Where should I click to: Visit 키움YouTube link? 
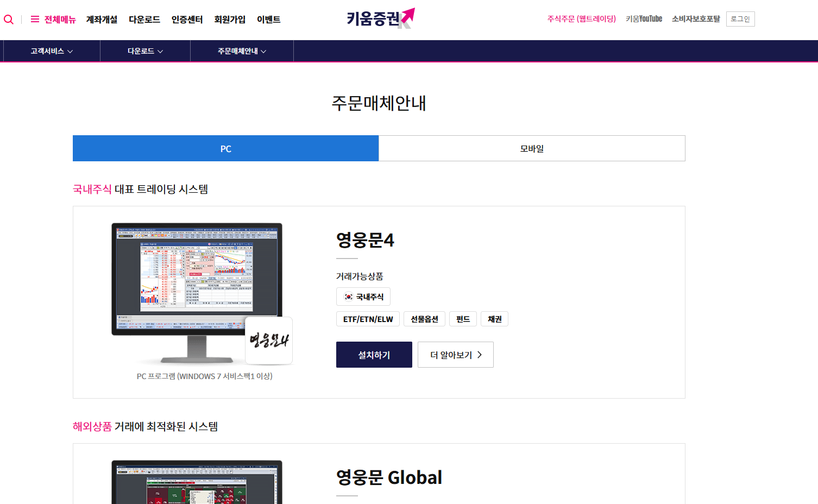pyautogui.click(x=644, y=19)
